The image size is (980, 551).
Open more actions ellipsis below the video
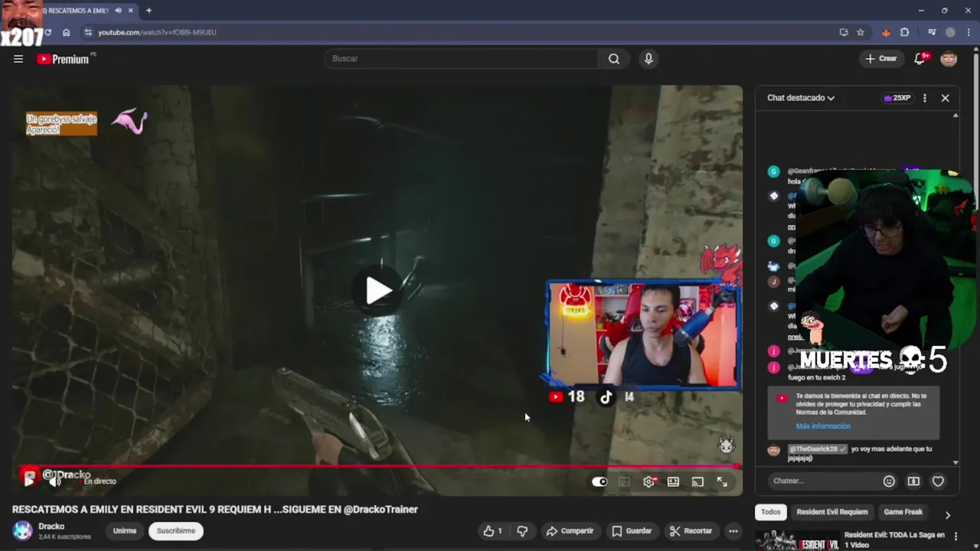click(x=733, y=531)
